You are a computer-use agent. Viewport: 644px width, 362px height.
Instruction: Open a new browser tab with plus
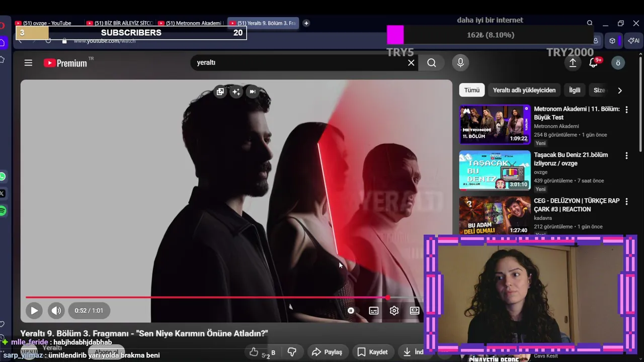(306, 23)
